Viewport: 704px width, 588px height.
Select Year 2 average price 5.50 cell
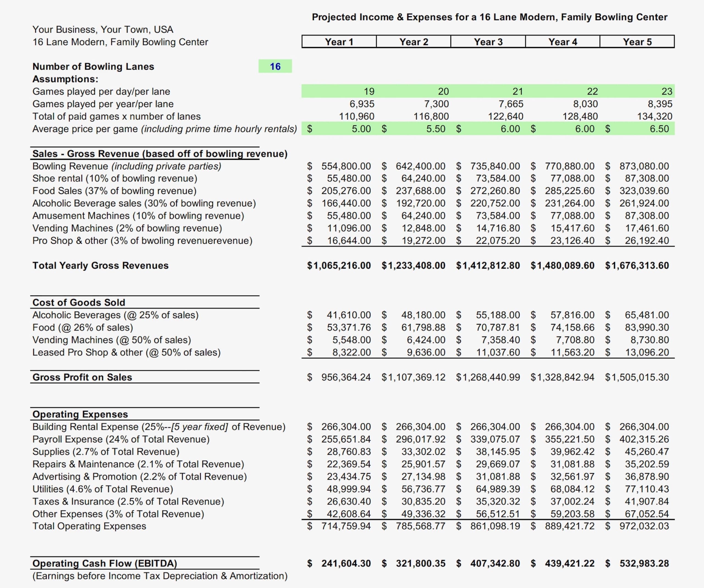click(413, 129)
